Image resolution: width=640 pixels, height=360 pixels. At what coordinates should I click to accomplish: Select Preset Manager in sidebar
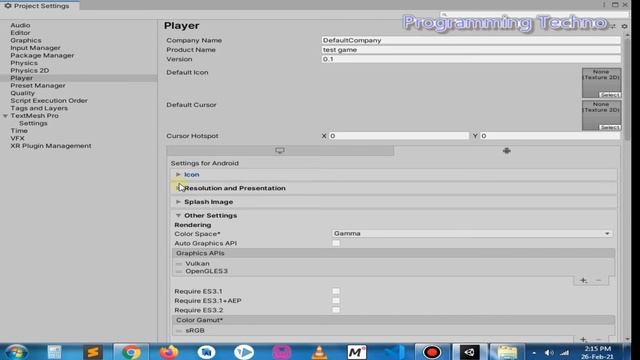(x=38, y=86)
